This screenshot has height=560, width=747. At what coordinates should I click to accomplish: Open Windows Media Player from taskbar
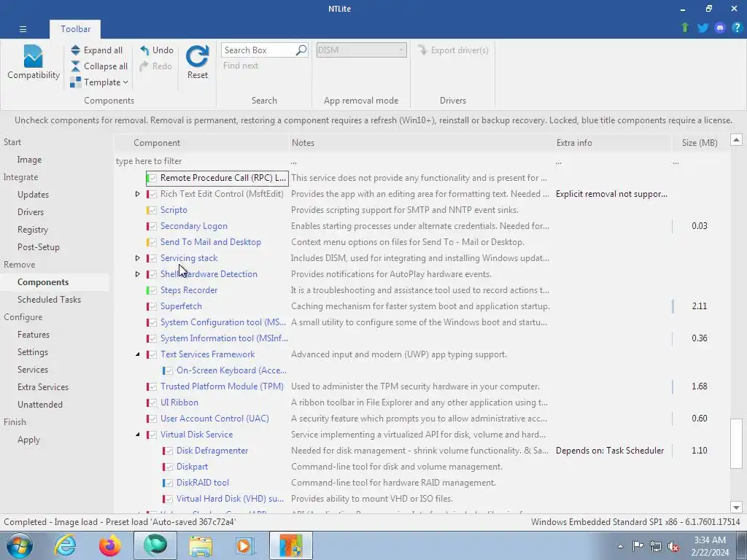coord(246,545)
